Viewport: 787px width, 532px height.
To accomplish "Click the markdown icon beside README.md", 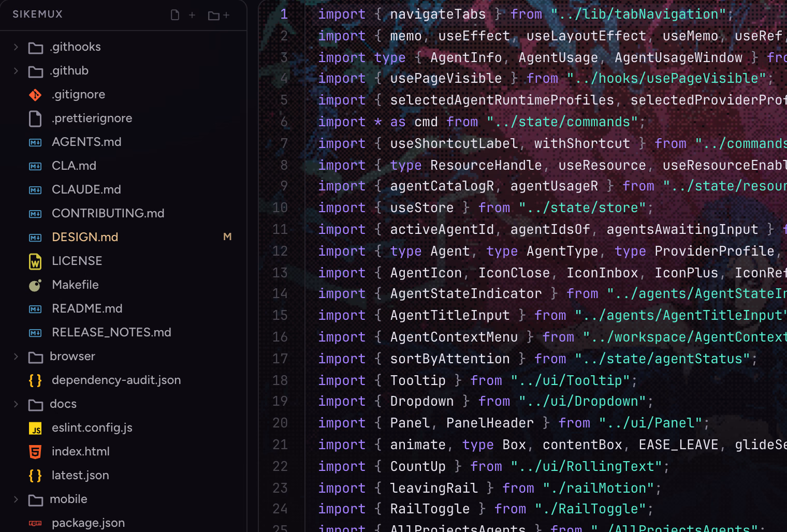I will point(35,309).
